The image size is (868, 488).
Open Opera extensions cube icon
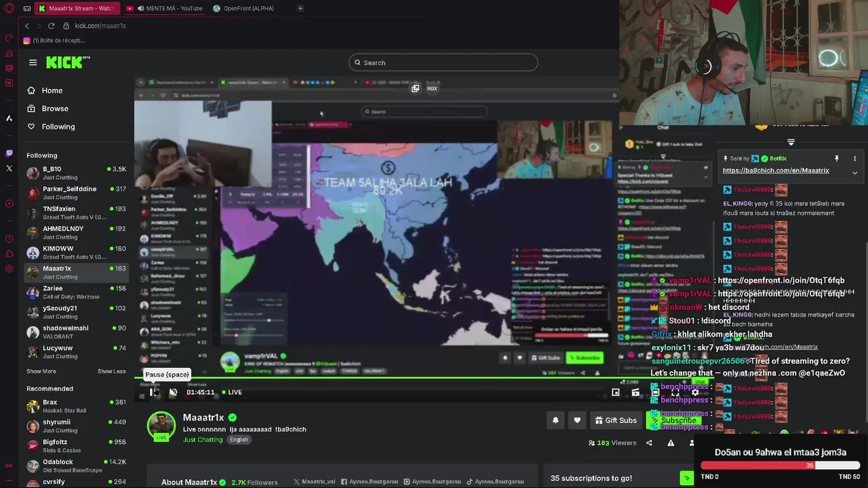pos(9,253)
